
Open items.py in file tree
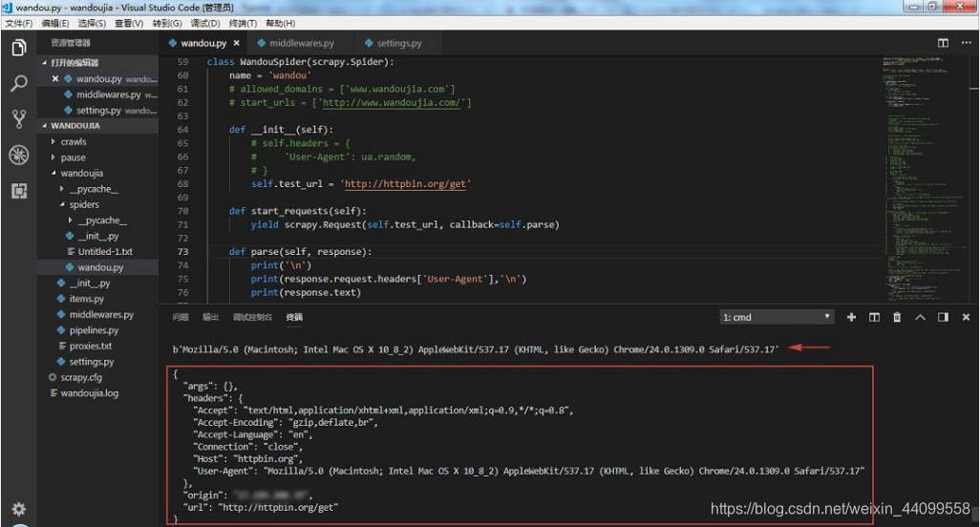(x=97, y=299)
